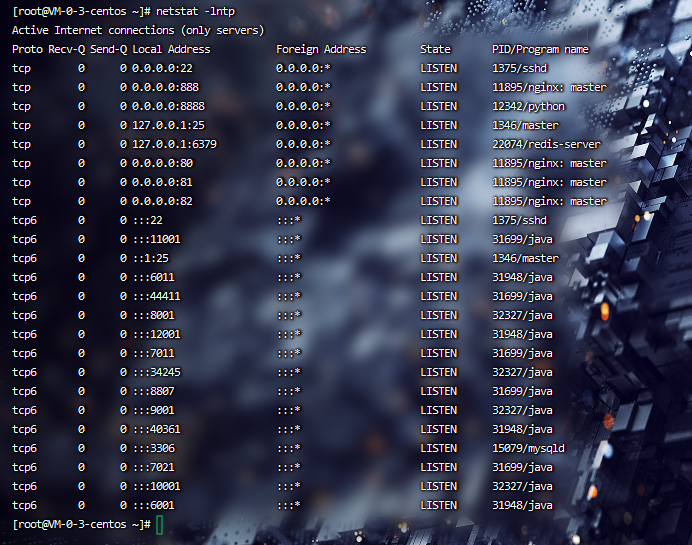Click local address 0.0.0.0:8888
Image resolution: width=692 pixels, height=545 pixels.
[165, 106]
